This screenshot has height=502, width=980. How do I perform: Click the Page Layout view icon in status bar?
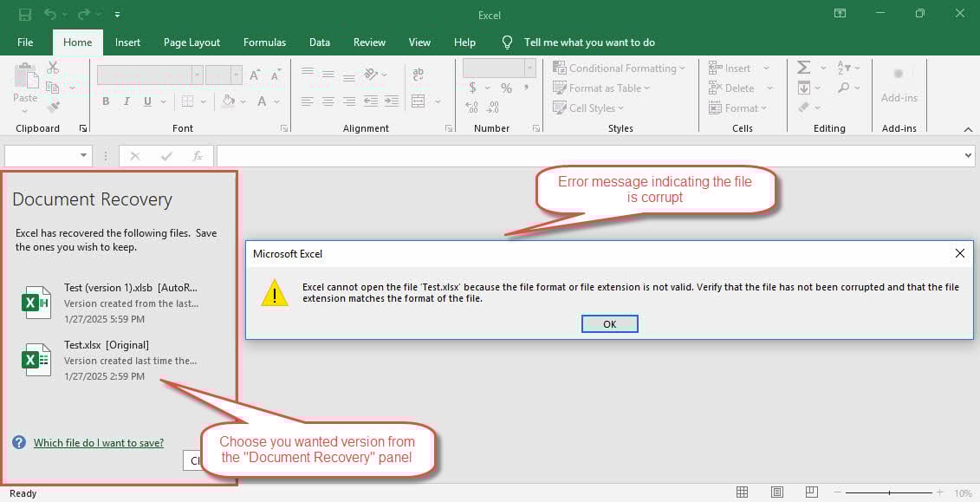coord(778,492)
